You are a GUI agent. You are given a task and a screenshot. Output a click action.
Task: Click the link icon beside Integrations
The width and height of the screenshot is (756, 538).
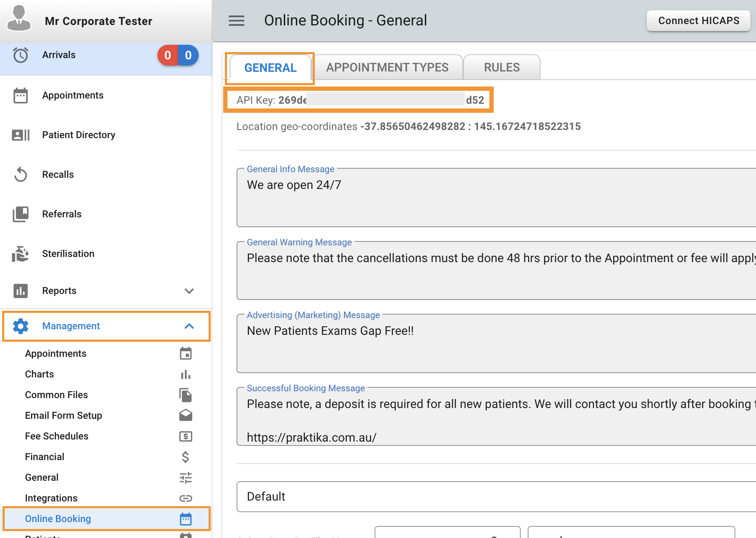186,498
